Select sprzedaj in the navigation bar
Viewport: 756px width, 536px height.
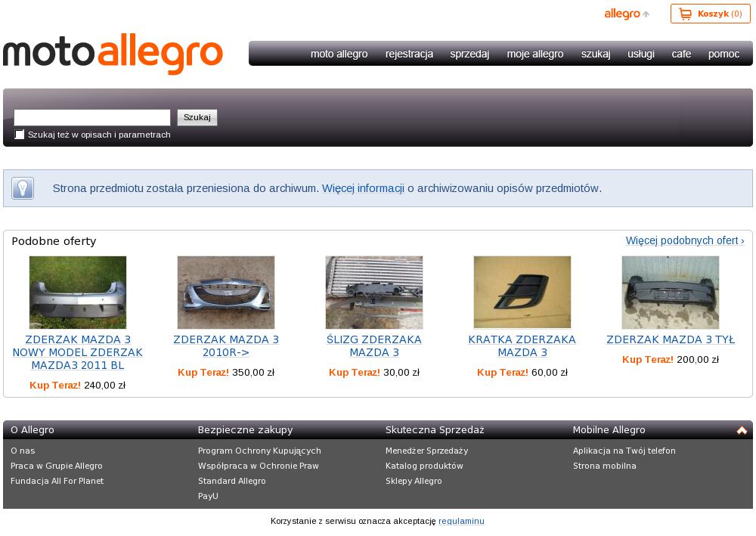pyautogui.click(x=469, y=54)
